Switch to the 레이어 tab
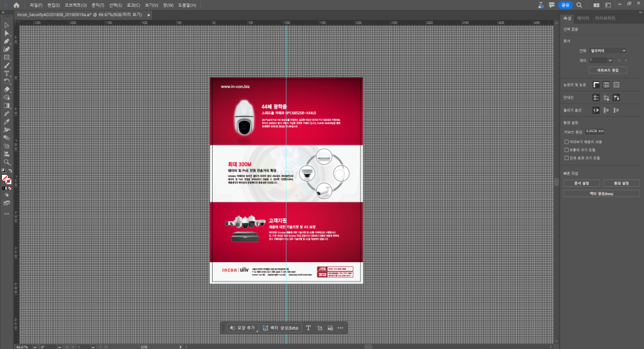 click(583, 18)
